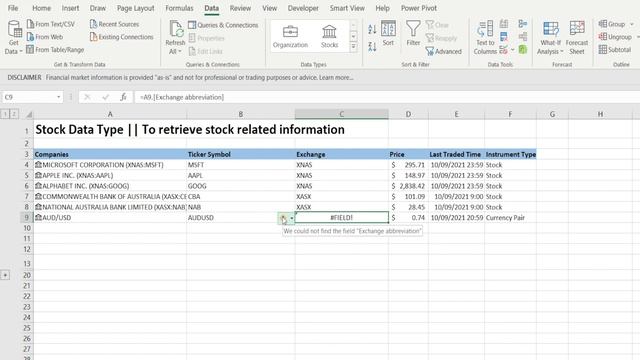640x360 pixels.
Task: Expand hidden rows with plus button
Action: (5, 275)
